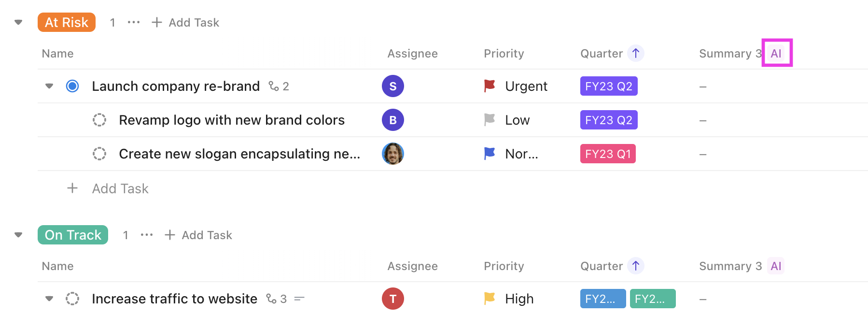Click the gray Low priority flag icon
Screen dimensions: 868x315
pyautogui.click(x=489, y=120)
